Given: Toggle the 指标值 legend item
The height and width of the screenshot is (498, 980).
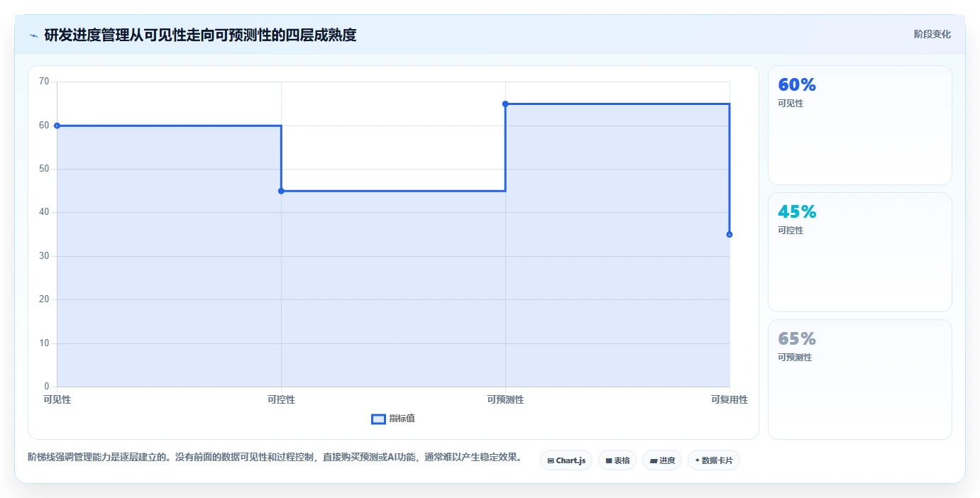Looking at the screenshot, I should [x=393, y=419].
